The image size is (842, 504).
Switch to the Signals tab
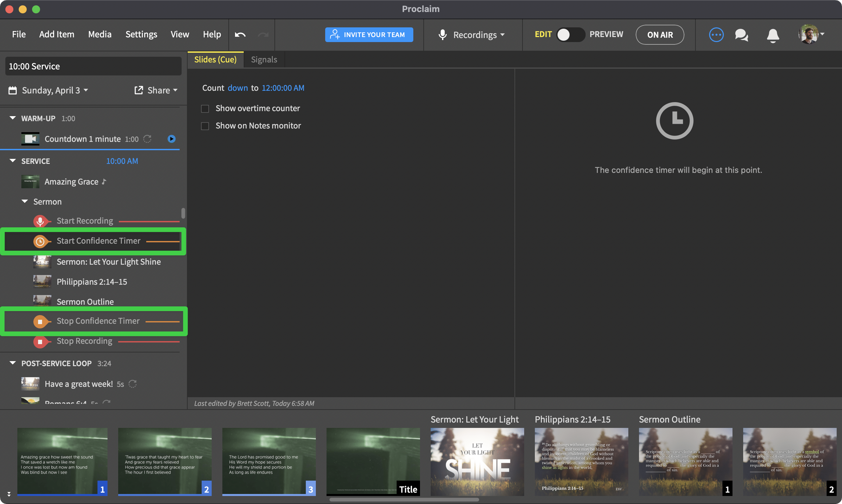pos(264,59)
